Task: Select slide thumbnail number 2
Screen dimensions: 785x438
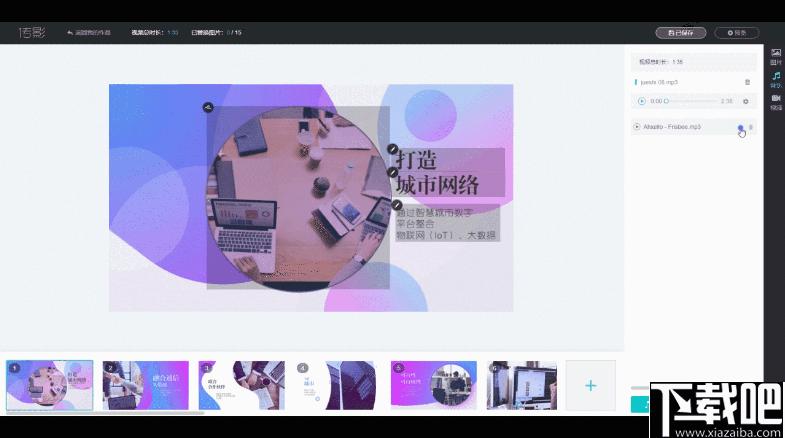Action: pyautogui.click(x=146, y=385)
